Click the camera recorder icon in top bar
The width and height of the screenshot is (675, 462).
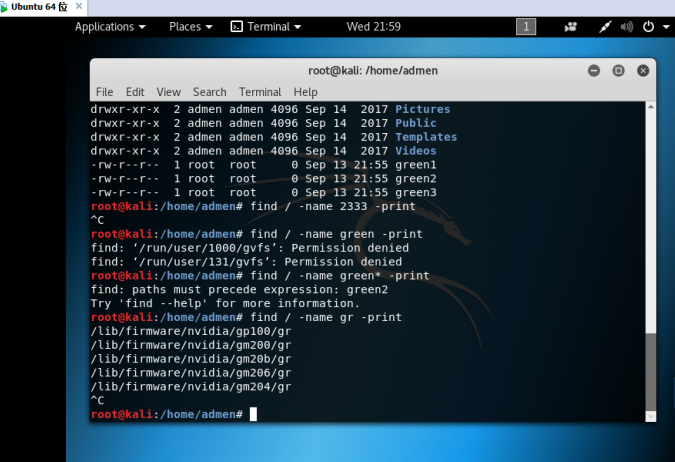[571, 27]
